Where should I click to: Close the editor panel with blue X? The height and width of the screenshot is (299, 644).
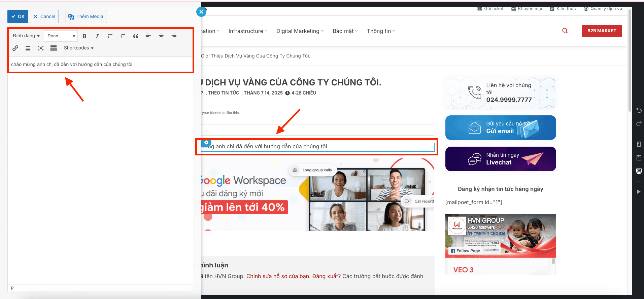201,12
